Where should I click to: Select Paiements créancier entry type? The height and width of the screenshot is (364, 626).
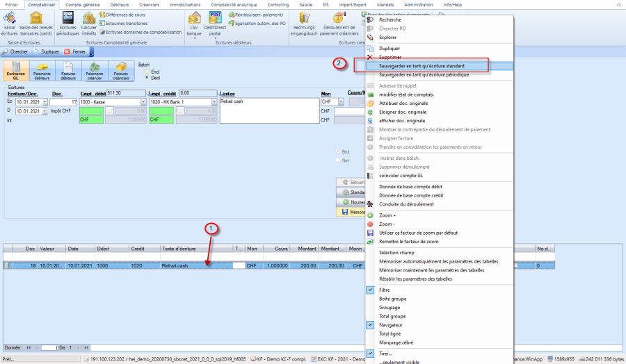coord(95,71)
